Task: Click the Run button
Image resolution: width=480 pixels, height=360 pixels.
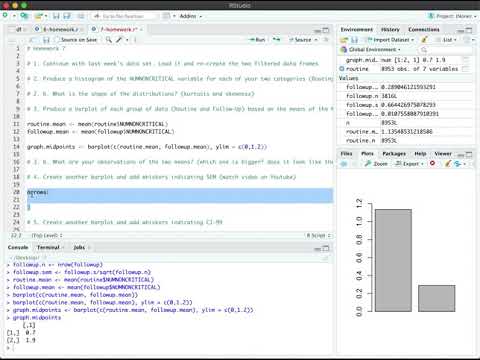Action: pos(257,40)
